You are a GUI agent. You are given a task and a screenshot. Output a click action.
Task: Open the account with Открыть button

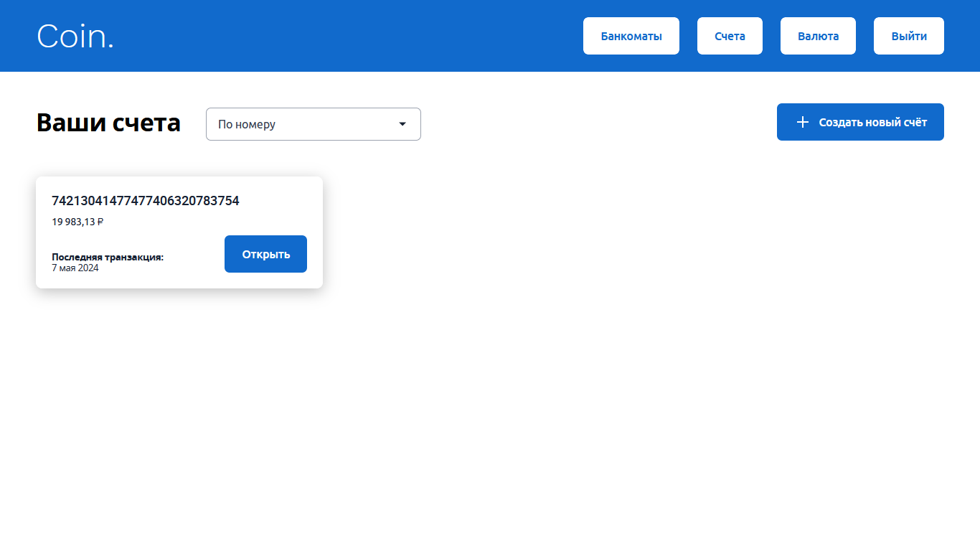pyautogui.click(x=265, y=254)
